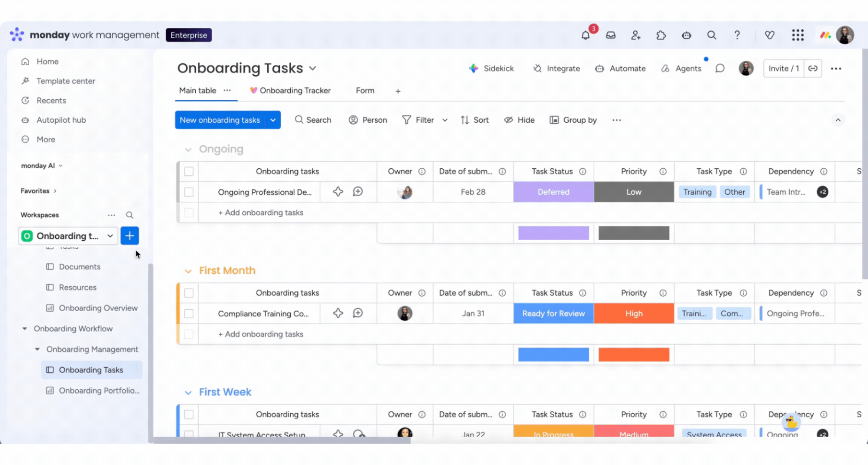Screen dimensions: 868x465
Task: Open the inbox tray icon
Action: [x=610, y=35]
